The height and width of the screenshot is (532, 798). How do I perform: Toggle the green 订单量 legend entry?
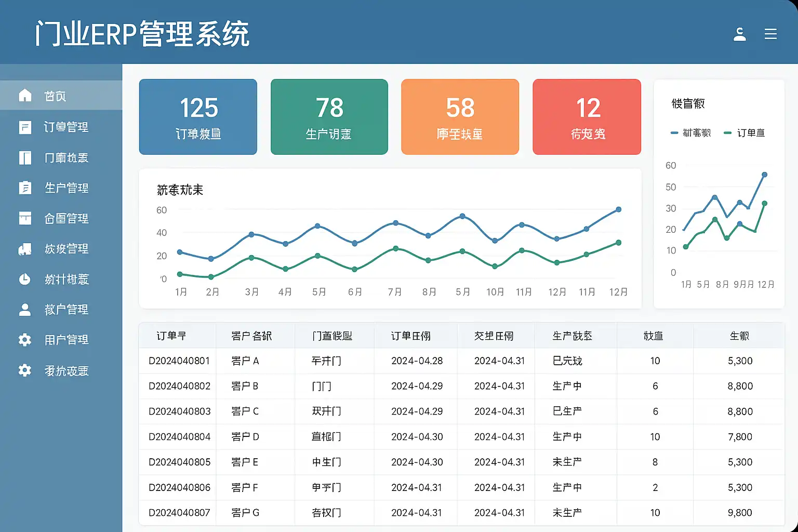(x=744, y=133)
